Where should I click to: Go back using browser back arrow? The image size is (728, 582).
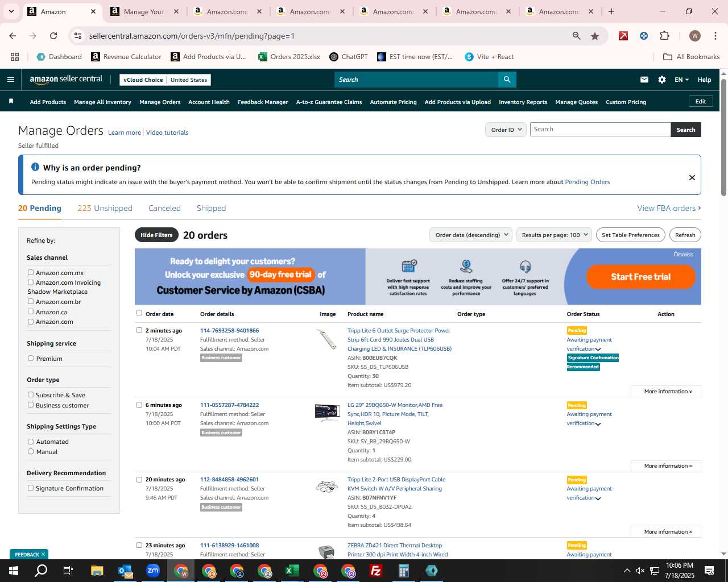click(x=13, y=36)
